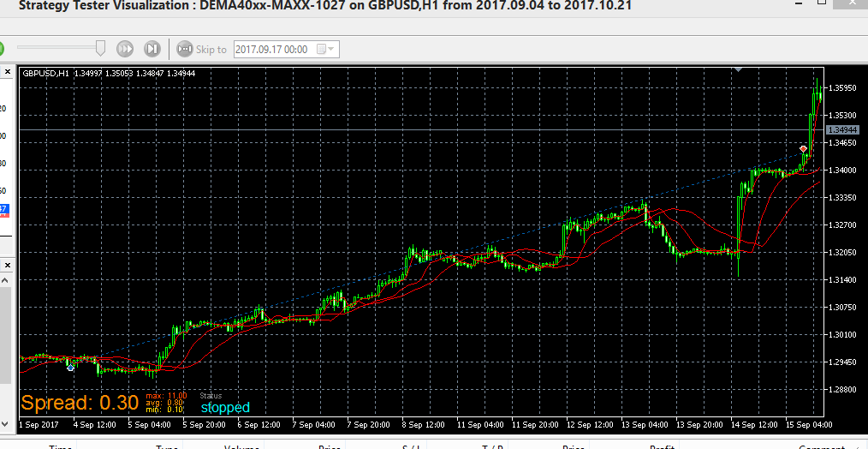Click the 1.33350 price axis label

(x=842, y=198)
